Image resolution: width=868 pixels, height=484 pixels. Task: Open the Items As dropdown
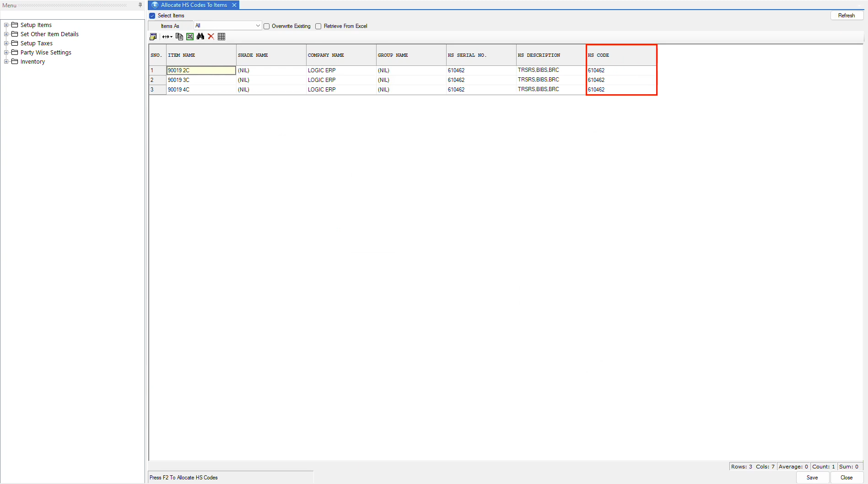[258, 26]
